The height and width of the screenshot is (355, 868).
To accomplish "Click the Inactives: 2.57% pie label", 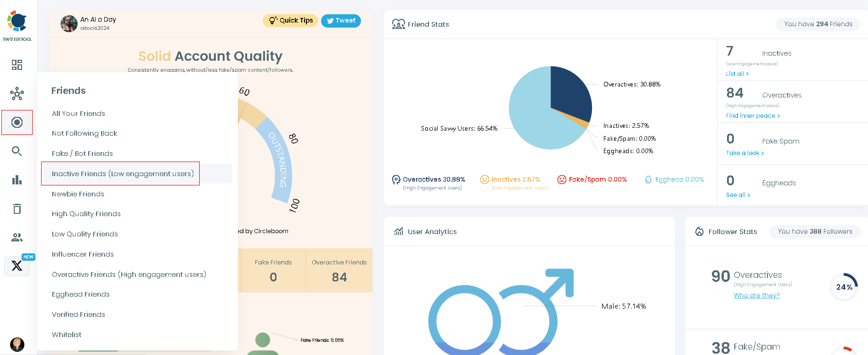I will click(626, 126).
